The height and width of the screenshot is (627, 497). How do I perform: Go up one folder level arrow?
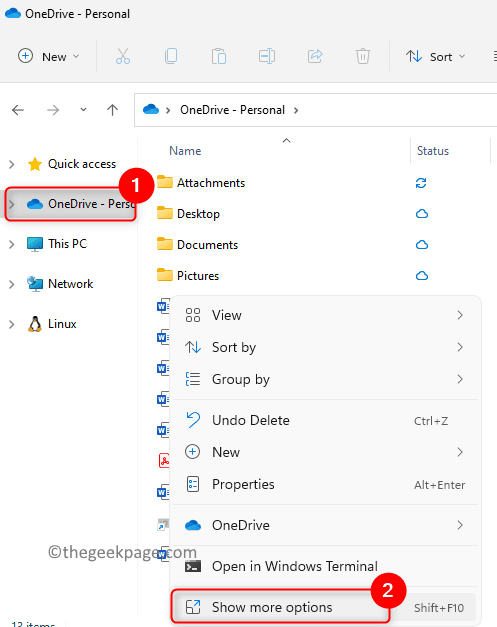pyautogui.click(x=112, y=110)
